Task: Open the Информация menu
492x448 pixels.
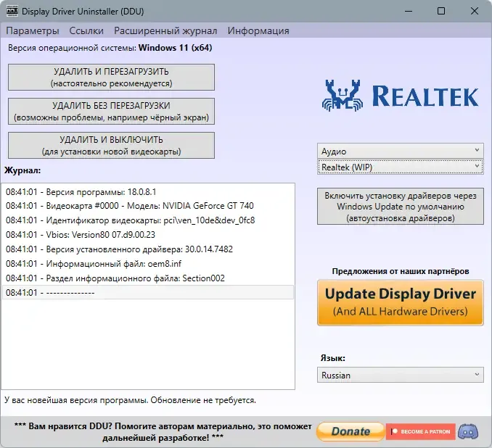Action: [x=258, y=30]
